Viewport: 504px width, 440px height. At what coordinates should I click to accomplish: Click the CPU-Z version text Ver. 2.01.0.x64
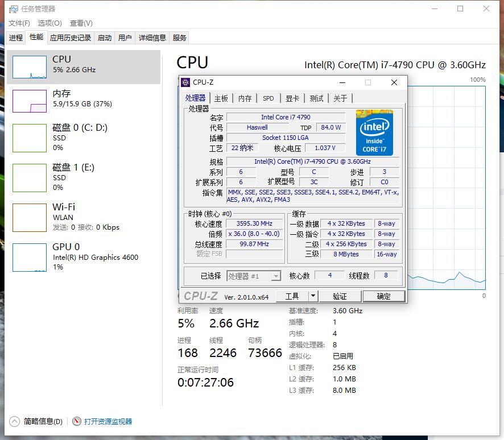point(246,297)
